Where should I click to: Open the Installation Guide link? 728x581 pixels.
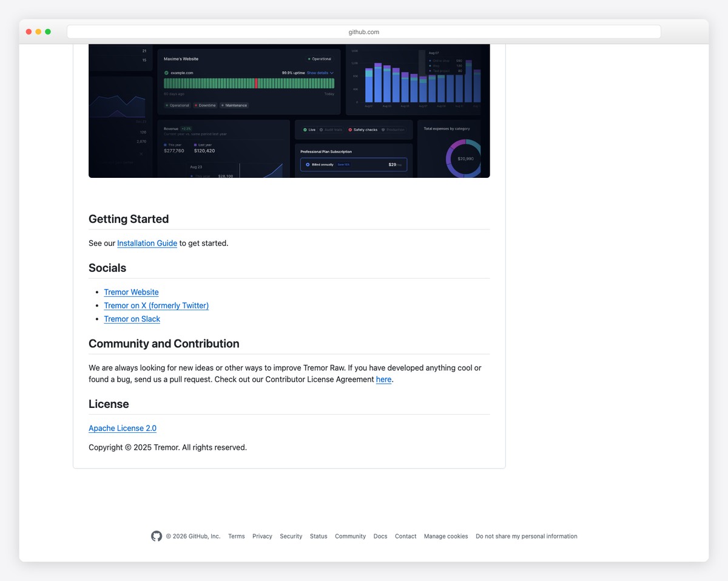147,243
